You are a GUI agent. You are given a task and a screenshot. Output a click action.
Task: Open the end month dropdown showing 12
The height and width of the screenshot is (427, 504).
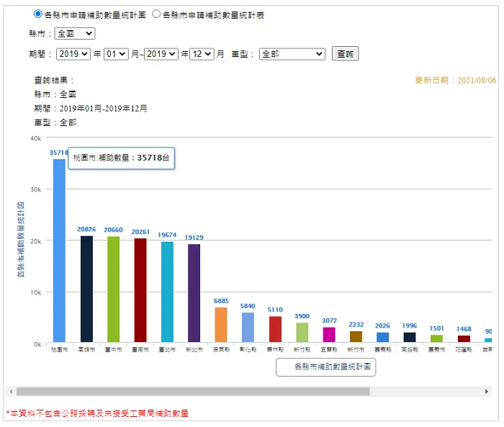tap(202, 54)
